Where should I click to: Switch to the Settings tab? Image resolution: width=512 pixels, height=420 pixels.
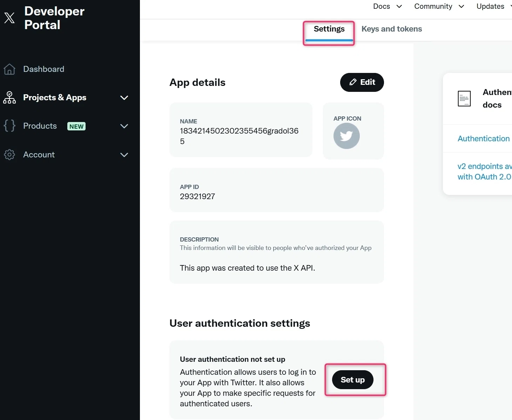[329, 29]
